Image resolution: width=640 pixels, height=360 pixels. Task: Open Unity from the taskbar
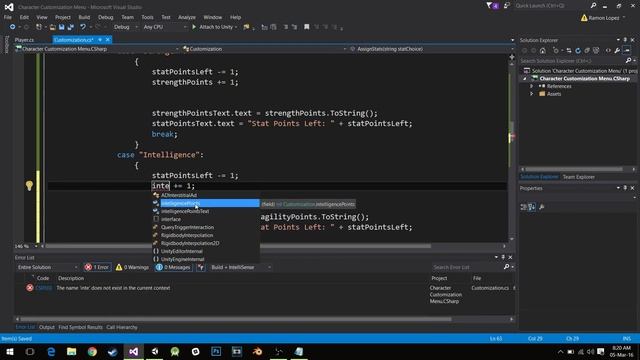[155, 351]
